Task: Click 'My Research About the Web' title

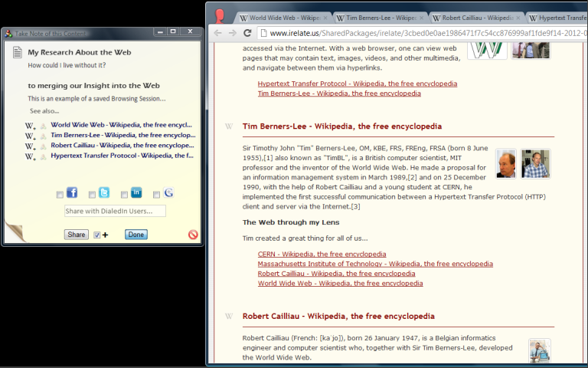Action: pyautogui.click(x=80, y=52)
